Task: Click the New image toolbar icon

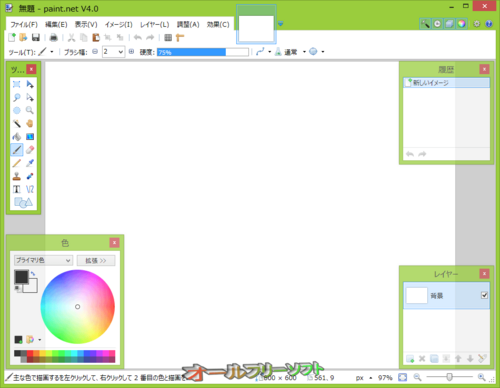Action: (x=12, y=38)
